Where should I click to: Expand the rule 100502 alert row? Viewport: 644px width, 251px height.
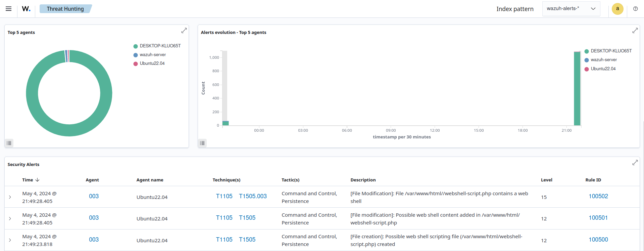point(10,197)
